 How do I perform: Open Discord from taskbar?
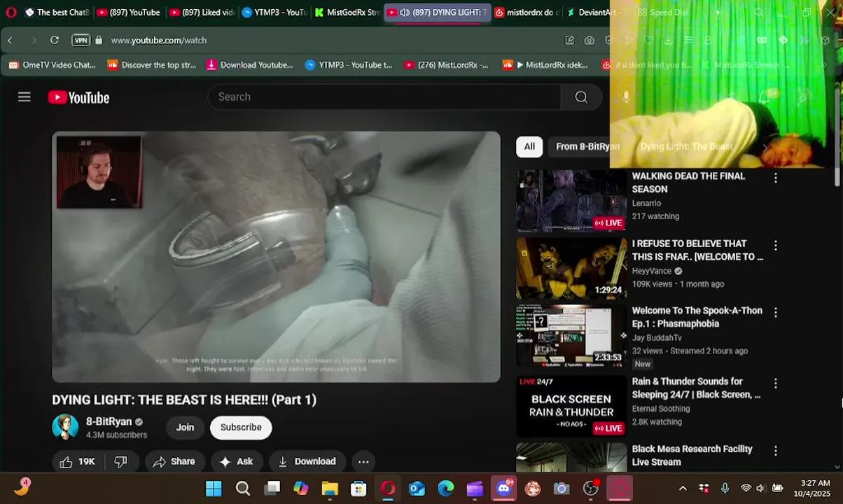(504, 489)
